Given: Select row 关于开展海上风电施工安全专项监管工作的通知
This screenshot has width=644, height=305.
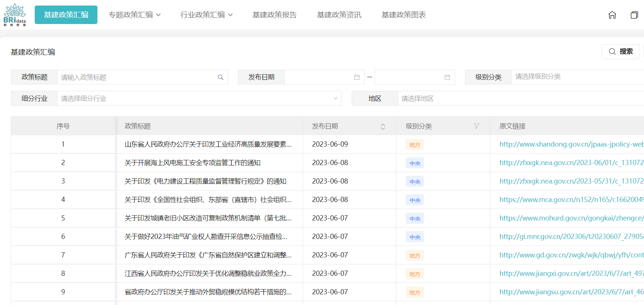Looking at the screenshot, I should 193,162.
